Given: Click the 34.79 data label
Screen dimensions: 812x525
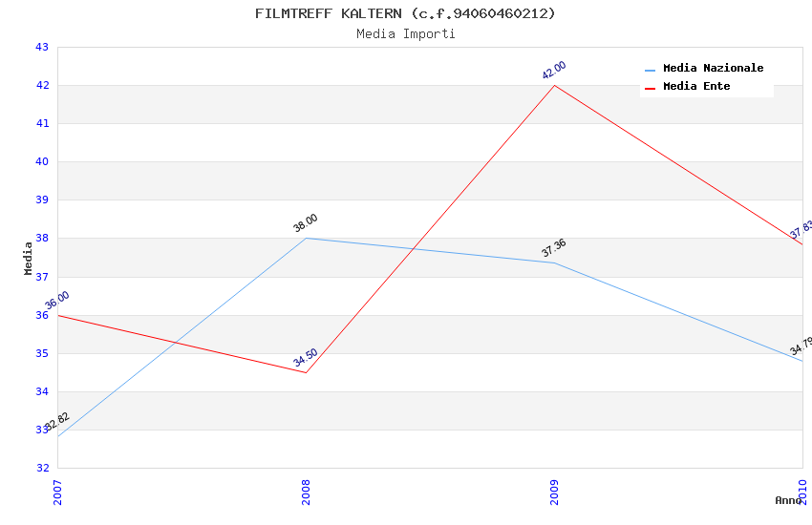Looking at the screenshot, I should pyautogui.click(x=801, y=346).
